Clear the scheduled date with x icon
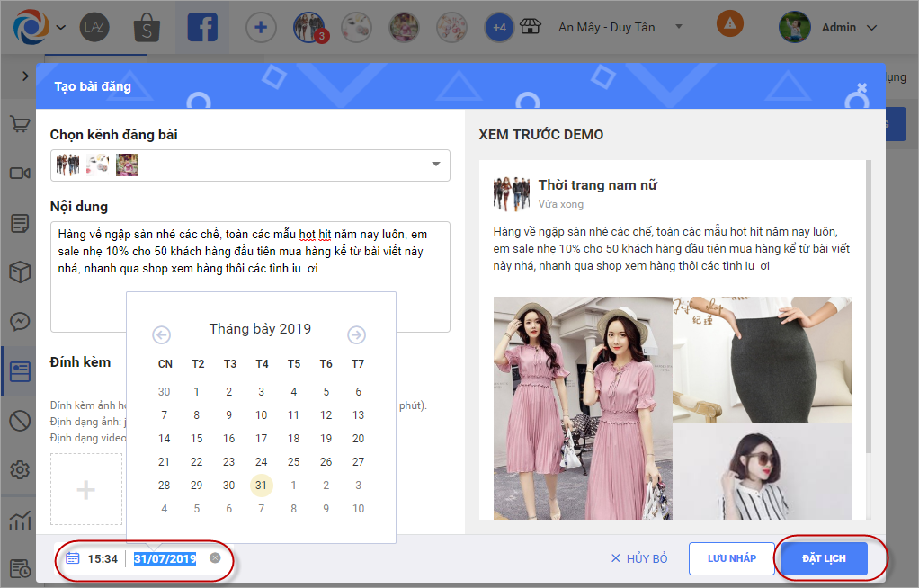This screenshot has height=588, width=919. tap(215, 558)
